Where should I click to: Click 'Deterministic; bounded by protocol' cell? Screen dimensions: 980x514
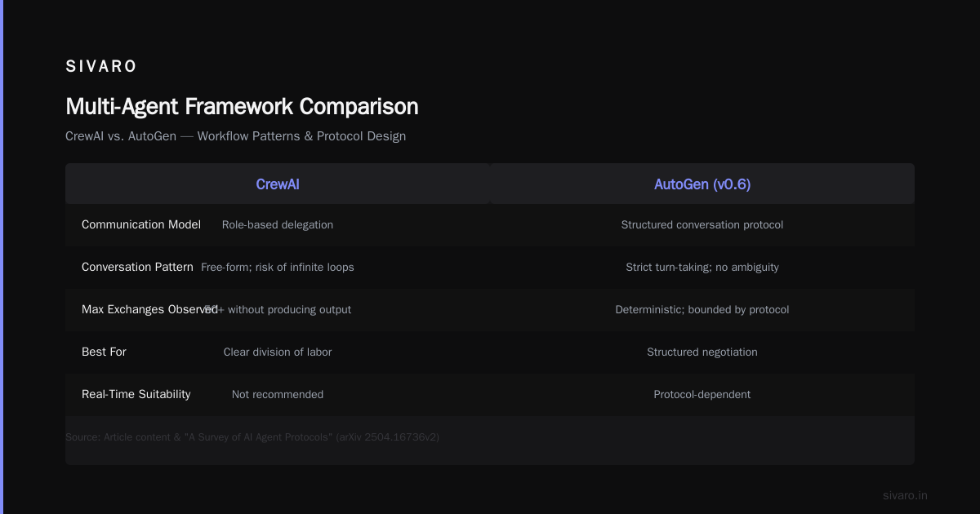click(702, 309)
